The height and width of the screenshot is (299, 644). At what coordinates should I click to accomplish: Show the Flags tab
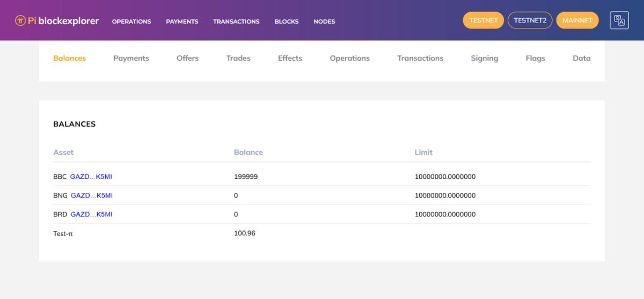point(536,58)
